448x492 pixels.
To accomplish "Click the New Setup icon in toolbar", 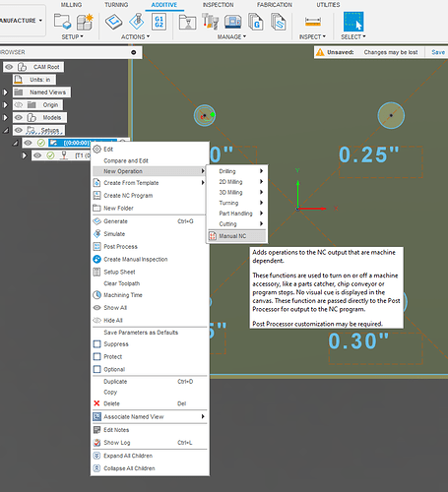I will pyautogui.click(x=62, y=22).
